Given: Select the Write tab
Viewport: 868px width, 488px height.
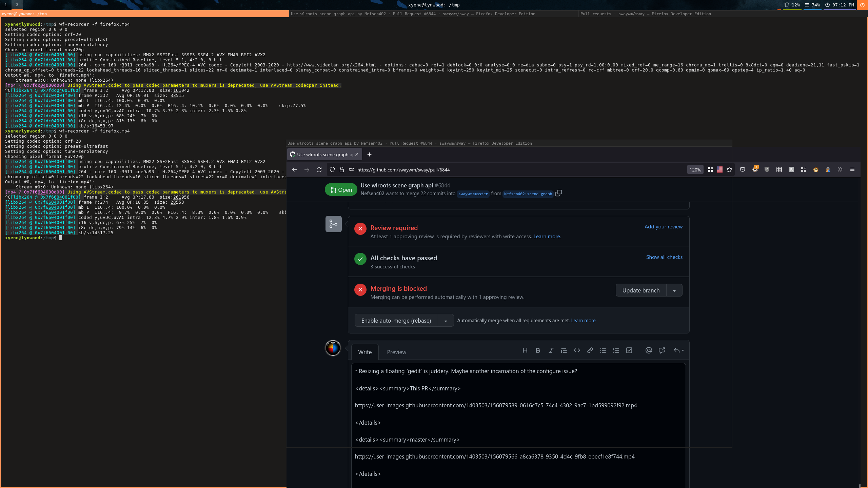Looking at the screenshot, I should tap(365, 352).
